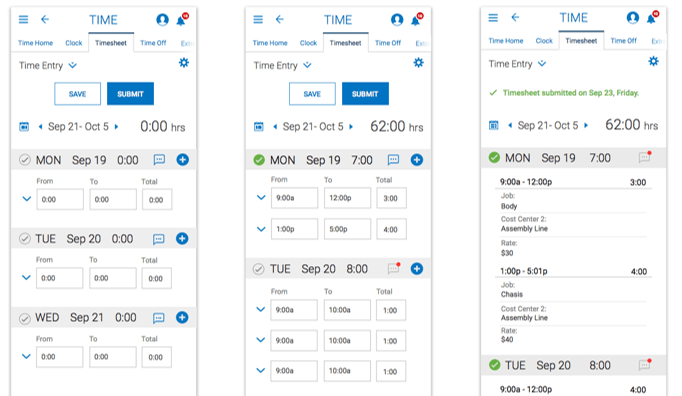Add time entry for WED Sep 21

click(182, 317)
